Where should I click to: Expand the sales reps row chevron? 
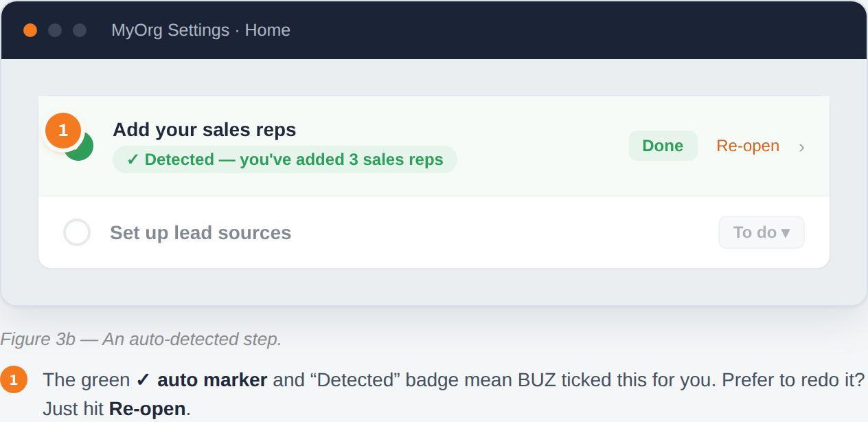click(x=801, y=147)
